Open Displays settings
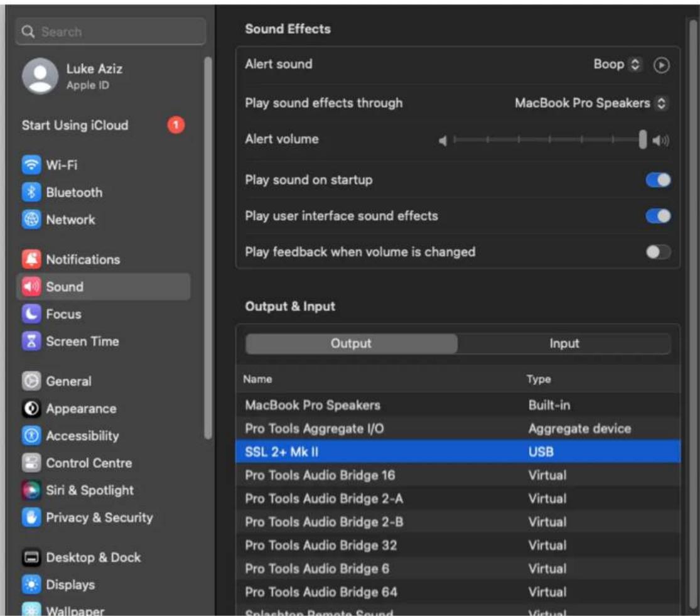 [104, 585]
